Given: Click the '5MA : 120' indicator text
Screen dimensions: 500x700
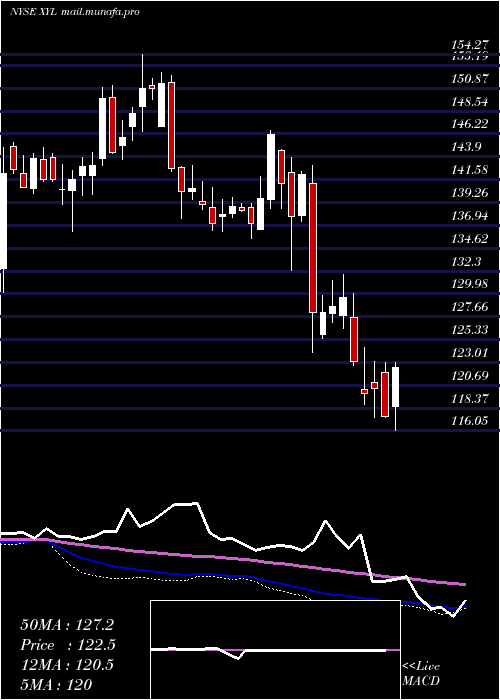Looking at the screenshot, I should pyautogui.click(x=57, y=685).
